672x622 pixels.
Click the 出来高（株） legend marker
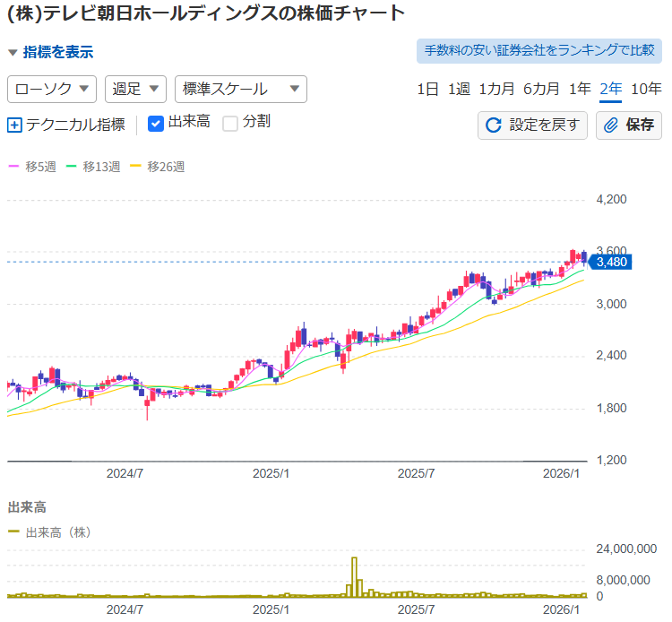(13, 532)
